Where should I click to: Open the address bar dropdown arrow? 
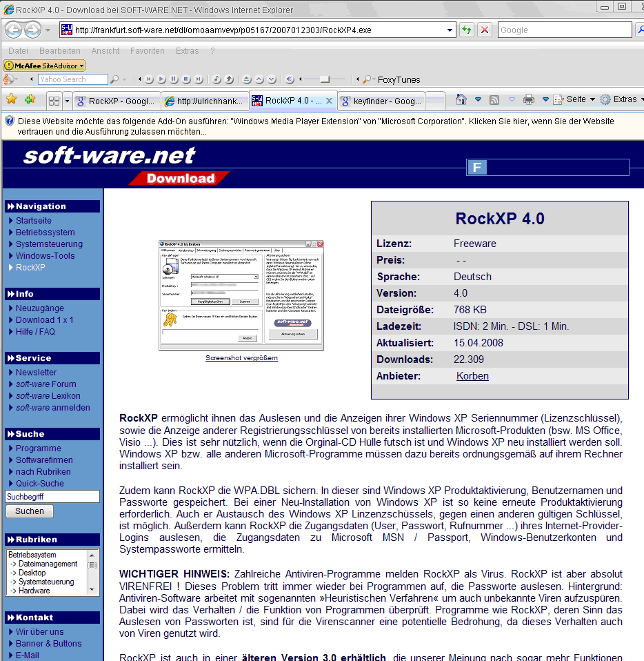click(x=450, y=30)
